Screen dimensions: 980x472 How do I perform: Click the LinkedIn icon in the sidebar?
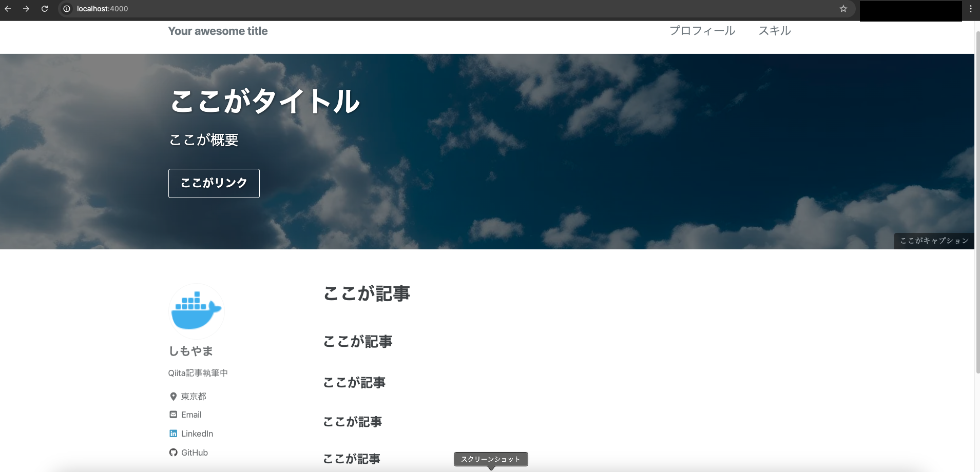tap(172, 434)
